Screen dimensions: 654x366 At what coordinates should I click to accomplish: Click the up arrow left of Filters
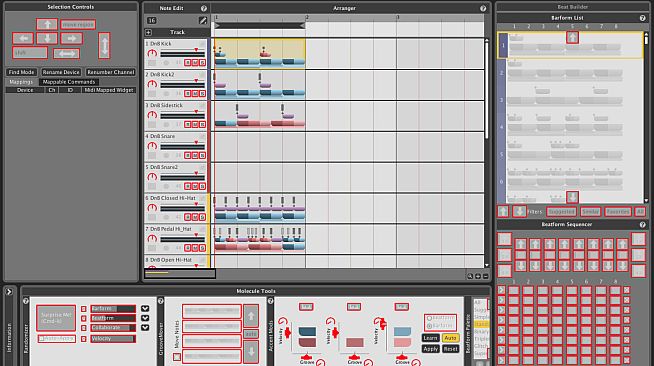tap(503, 211)
